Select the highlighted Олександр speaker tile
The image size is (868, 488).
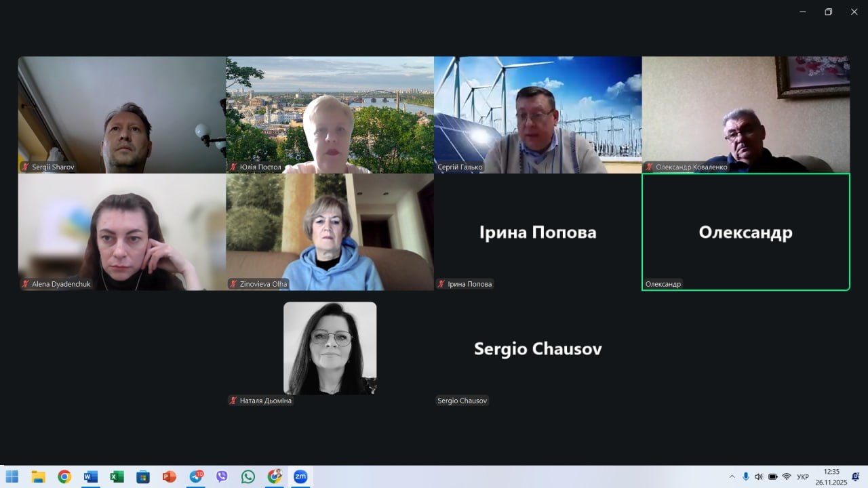click(746, 232)
